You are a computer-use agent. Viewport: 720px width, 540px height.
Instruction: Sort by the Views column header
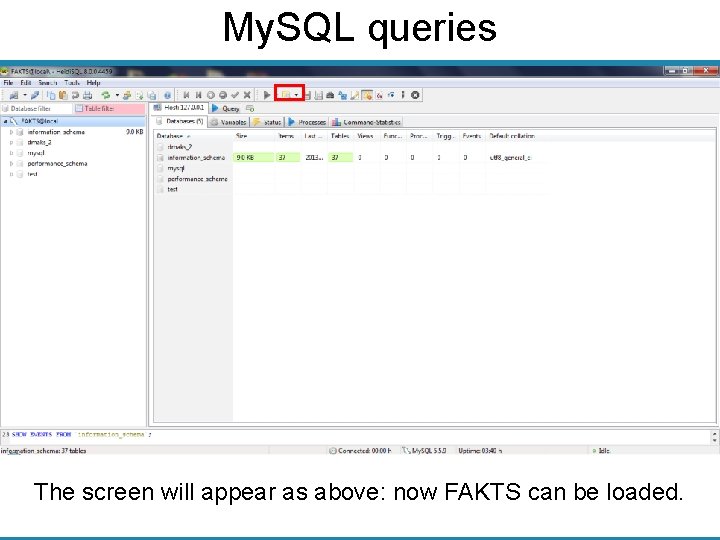coord(366,136)
